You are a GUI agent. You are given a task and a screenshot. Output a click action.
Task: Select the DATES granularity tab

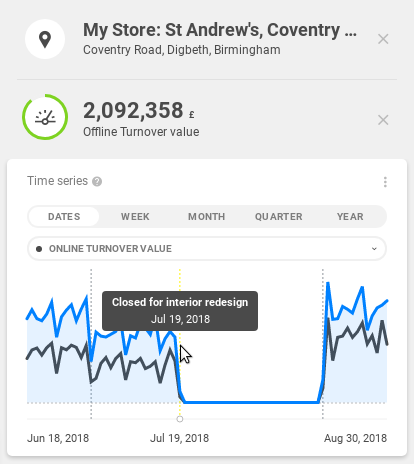click(64, 217)
